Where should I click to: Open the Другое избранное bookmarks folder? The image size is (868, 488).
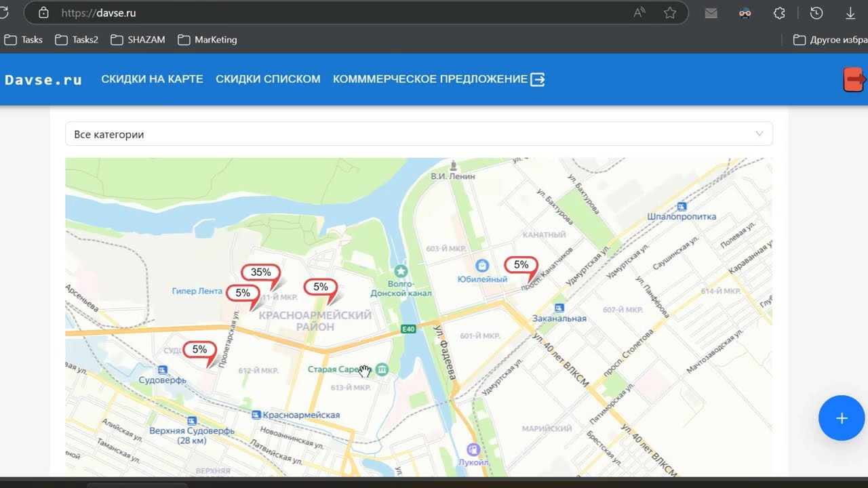[831, 40]
